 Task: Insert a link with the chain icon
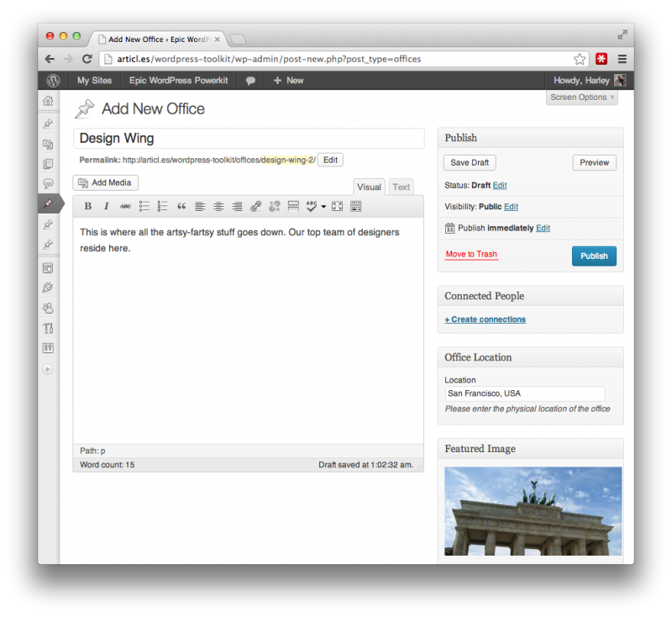point(256,206)
